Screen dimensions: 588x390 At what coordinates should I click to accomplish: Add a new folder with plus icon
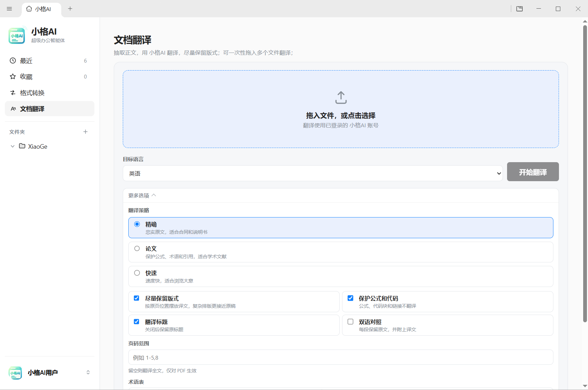(x=85, y=132)
